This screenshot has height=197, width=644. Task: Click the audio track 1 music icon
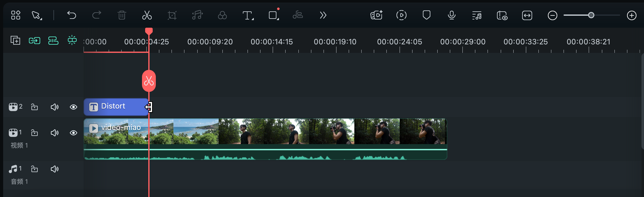[x=13, y=169]
